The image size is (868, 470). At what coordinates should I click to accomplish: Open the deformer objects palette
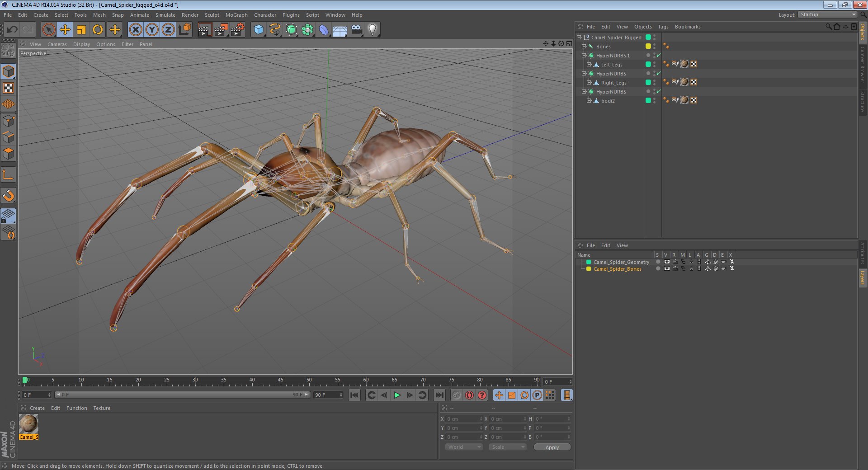pyautogui.click(x=324, y=30)
